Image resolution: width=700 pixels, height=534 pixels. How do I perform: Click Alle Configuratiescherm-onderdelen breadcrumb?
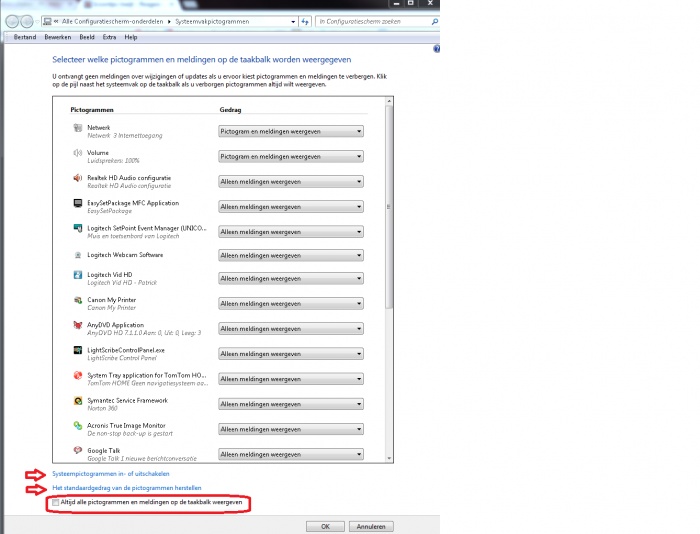pos(112,21)
